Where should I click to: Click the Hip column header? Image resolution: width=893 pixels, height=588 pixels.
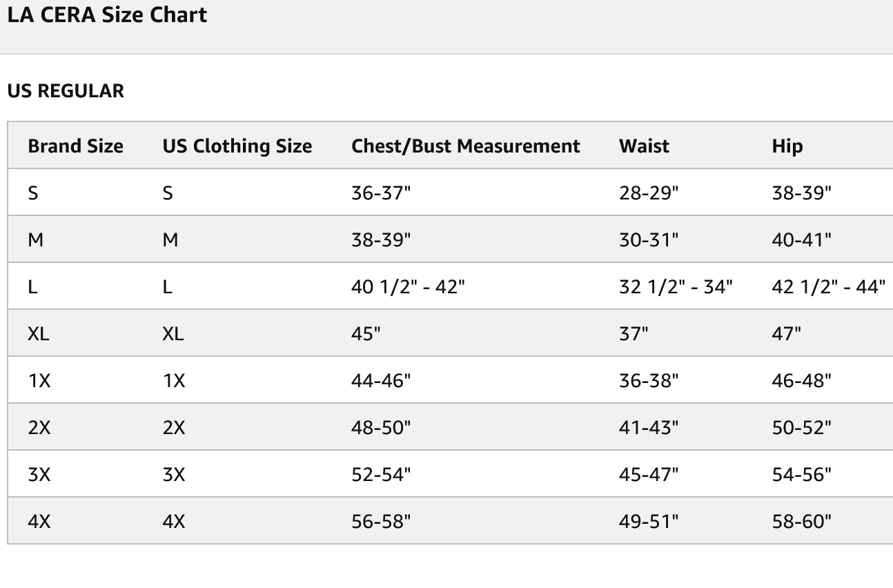click(x=787, y=146)
